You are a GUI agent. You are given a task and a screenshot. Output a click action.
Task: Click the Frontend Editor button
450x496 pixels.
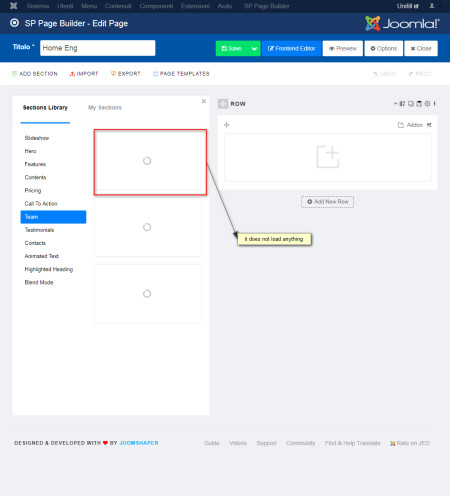(x=291, y=49)
